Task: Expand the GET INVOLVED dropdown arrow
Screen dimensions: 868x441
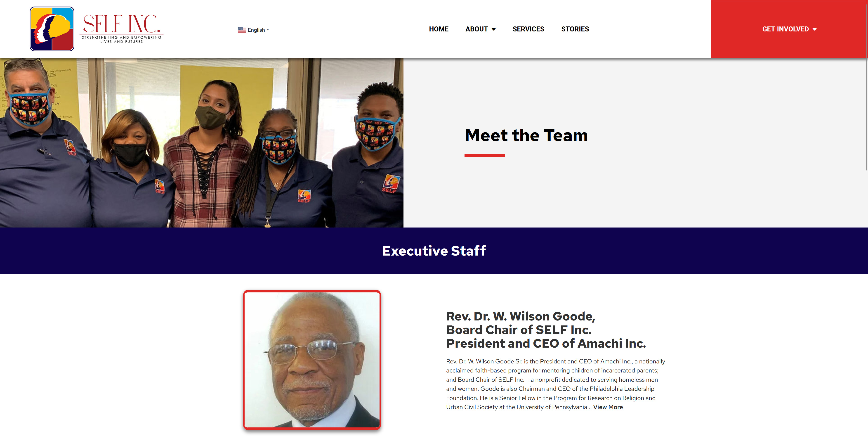Action: pos(814,29)
